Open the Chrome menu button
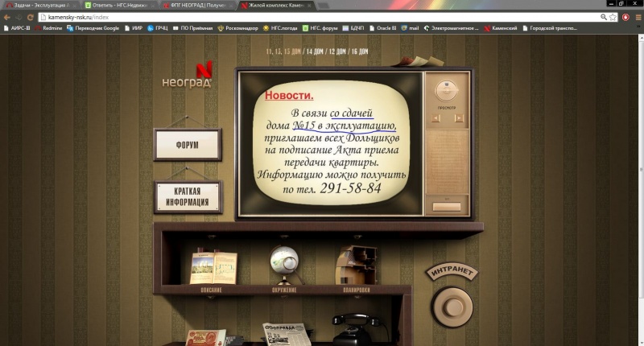Image resolution: width=644 pixels, height=346 pixels. 638,17
